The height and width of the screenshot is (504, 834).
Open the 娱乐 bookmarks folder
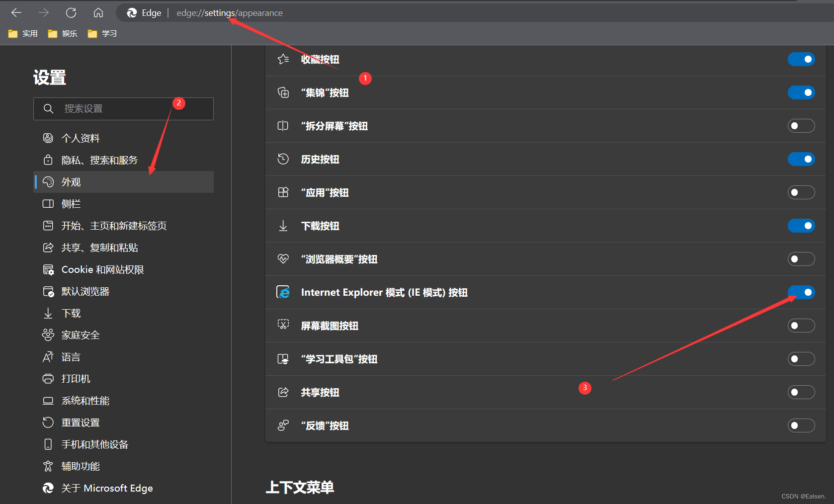coord(63,33)
